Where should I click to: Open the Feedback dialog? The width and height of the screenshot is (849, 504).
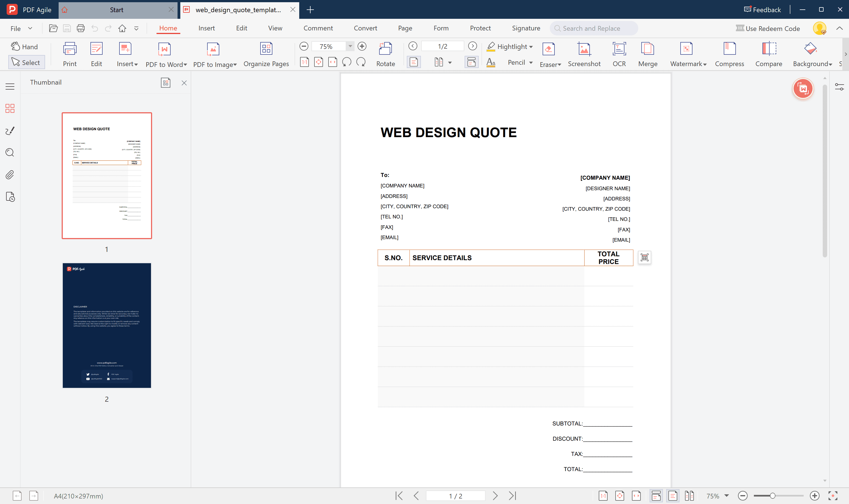click(x=762, y=9)
